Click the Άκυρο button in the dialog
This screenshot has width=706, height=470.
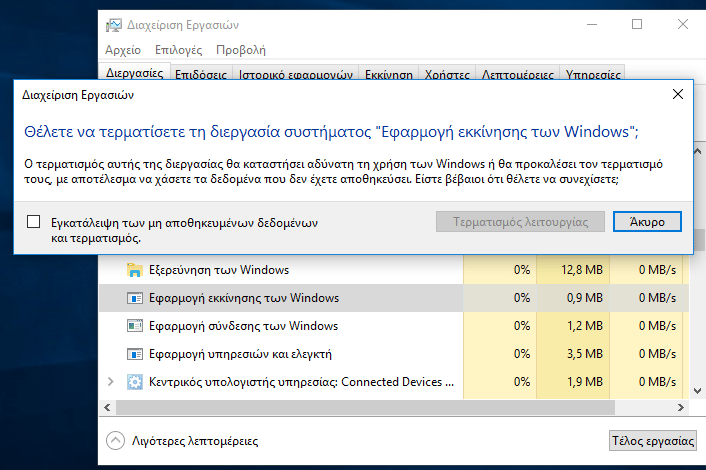pyautogui.click(x=647, y=221)
